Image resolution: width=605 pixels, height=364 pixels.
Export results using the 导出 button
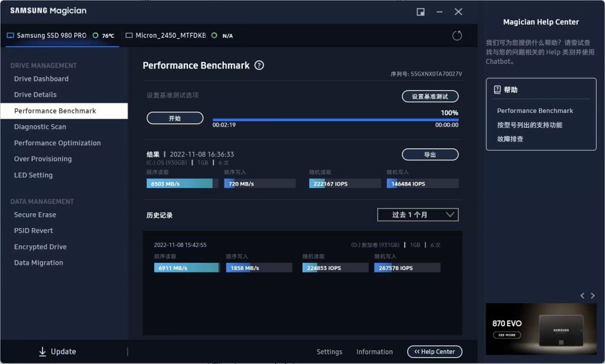tap(430, 154)
